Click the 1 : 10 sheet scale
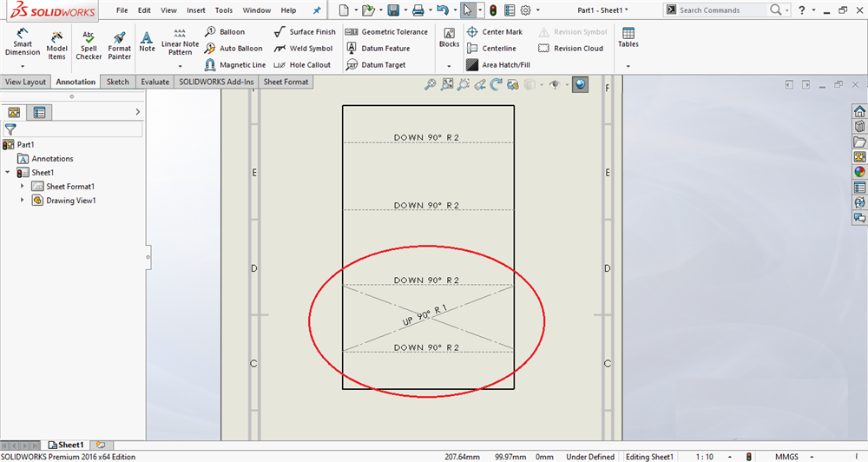 point(705,457)
